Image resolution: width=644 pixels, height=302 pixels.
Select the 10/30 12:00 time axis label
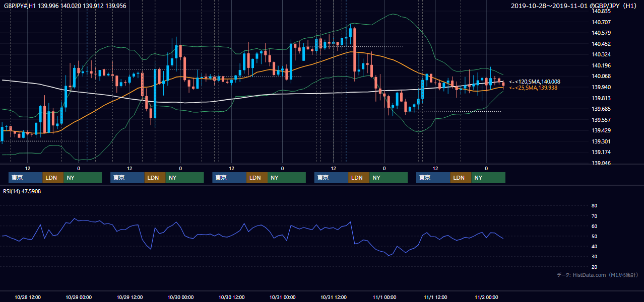231,297
